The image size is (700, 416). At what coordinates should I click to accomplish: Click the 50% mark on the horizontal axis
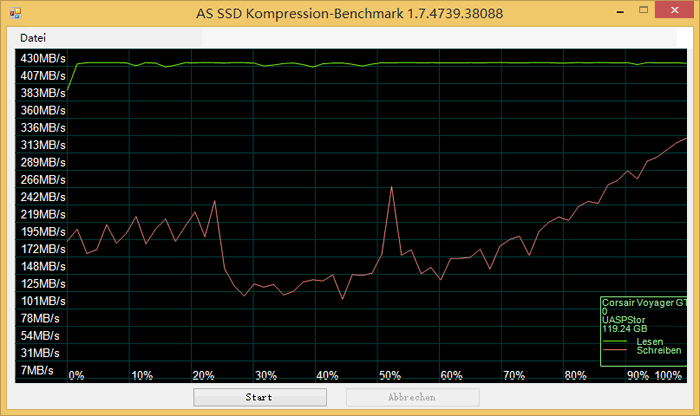pos(390,376)
